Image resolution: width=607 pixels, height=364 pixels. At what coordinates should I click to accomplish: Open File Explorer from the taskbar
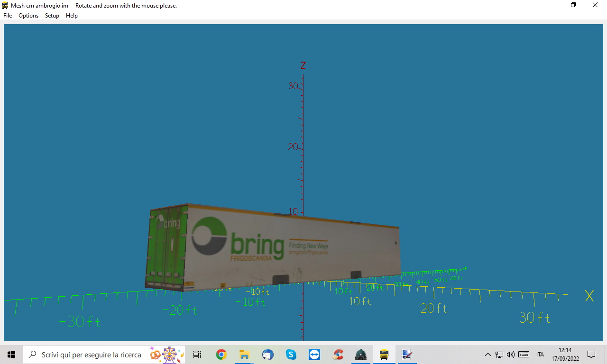pos(244,355)
